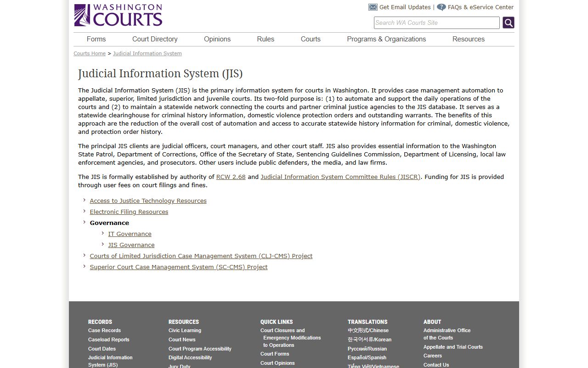The height and width of the screenshot is (368, 588).
Task: Open FAQs & eService Center link
Action: (481, 7)
